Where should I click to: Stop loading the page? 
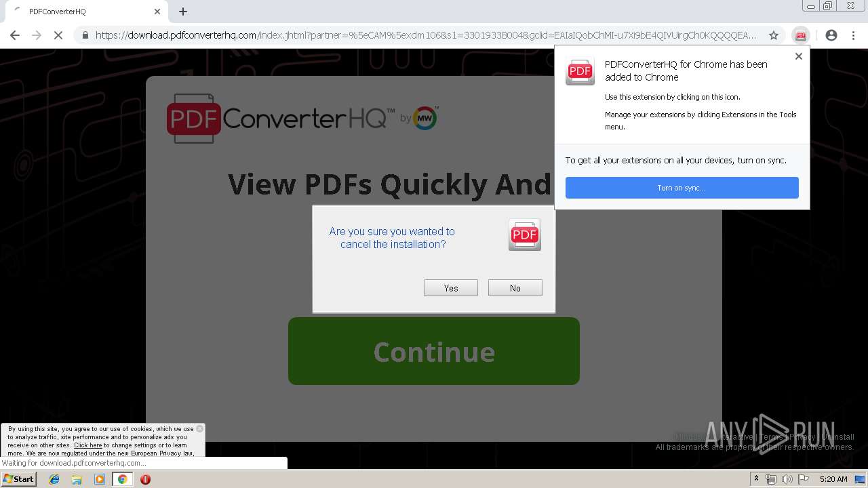pyautogui.click(x=58, y=35)
